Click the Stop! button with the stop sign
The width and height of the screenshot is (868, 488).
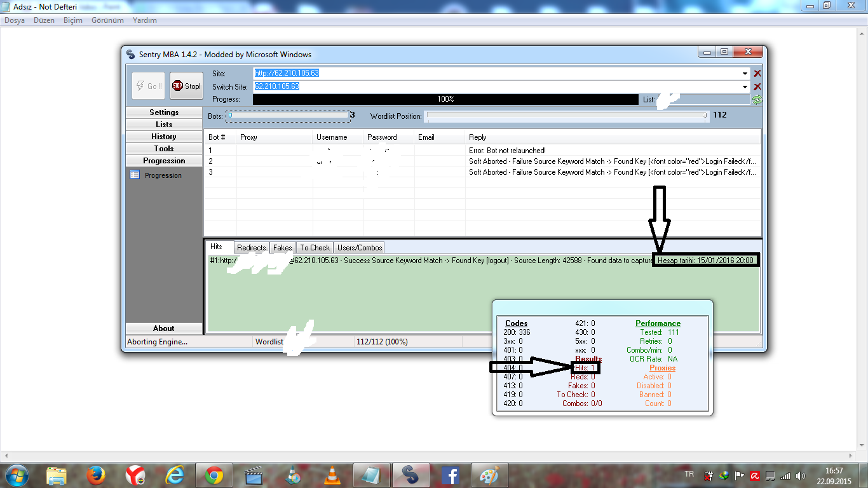click(186, 86)
